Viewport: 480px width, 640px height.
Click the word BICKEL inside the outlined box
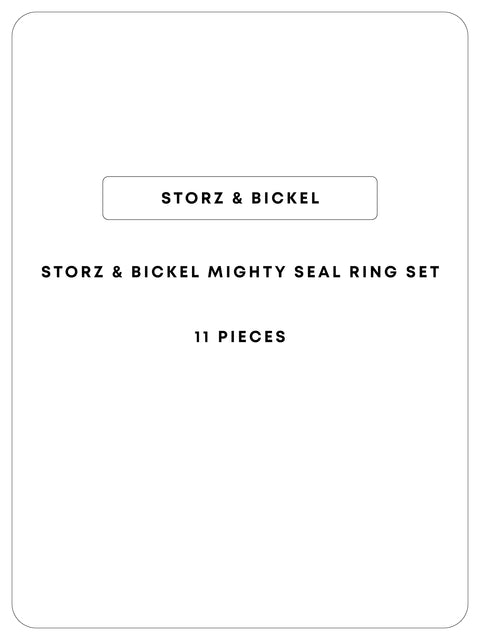coord(285,198)
